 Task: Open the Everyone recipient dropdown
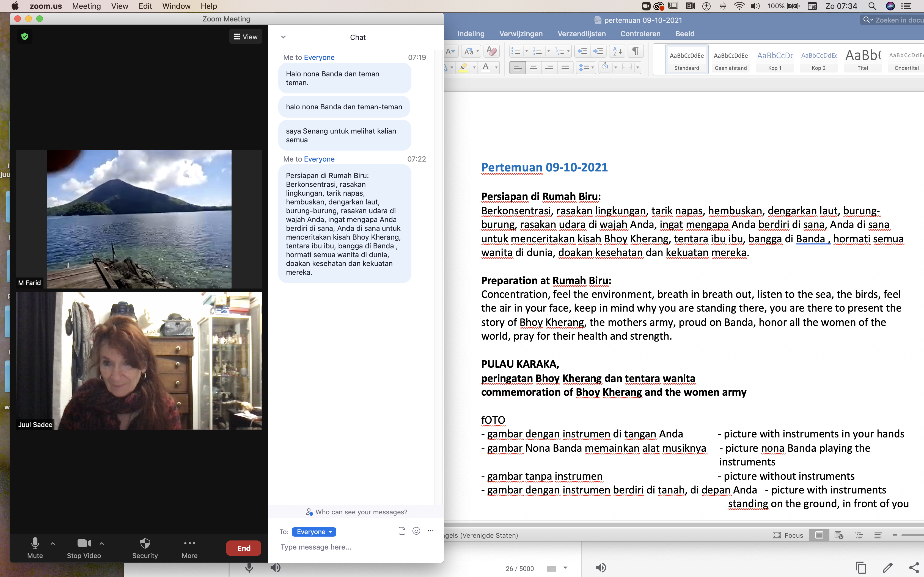[314, 532]
